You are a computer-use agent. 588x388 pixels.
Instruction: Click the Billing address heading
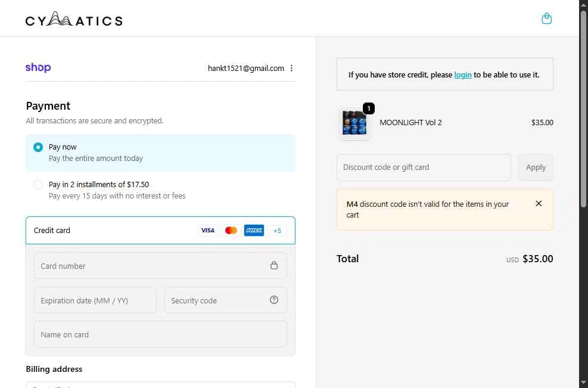coord(54,370)
